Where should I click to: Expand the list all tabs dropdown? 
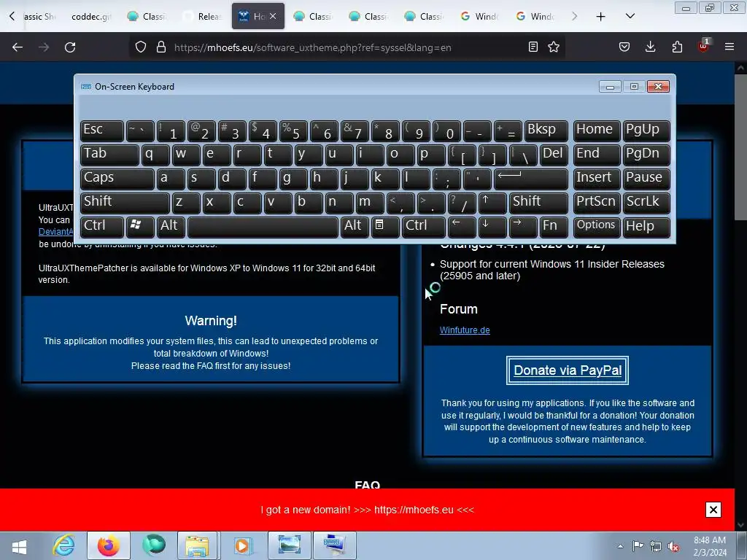[x=630, y=16]
